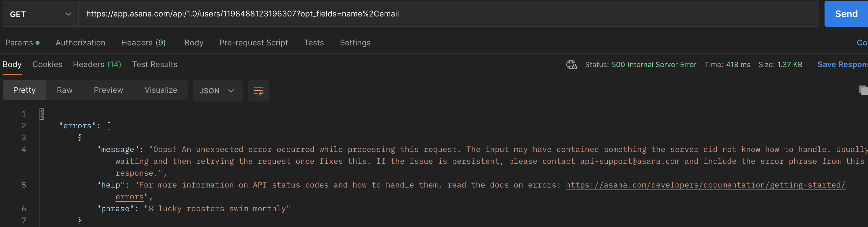Open the Authorization tab

click(81, 43)
